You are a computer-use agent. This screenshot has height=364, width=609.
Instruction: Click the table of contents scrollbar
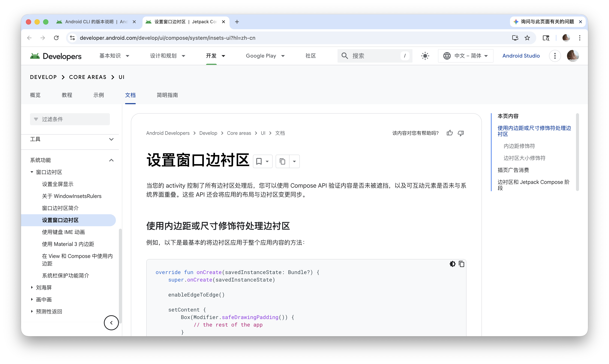pos(577,152)
